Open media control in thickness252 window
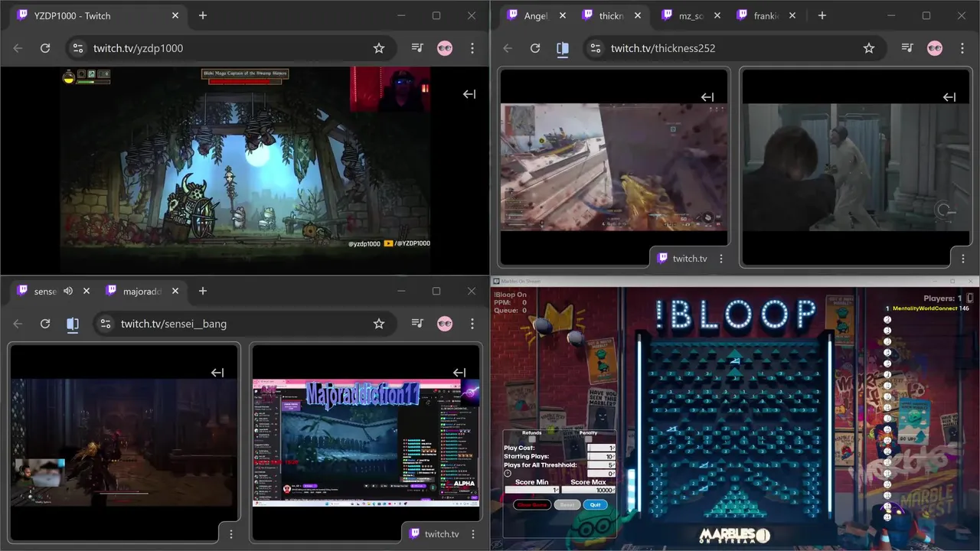This screenshot has width=980, height=551. pyautogui.click(x=907, y=48)
